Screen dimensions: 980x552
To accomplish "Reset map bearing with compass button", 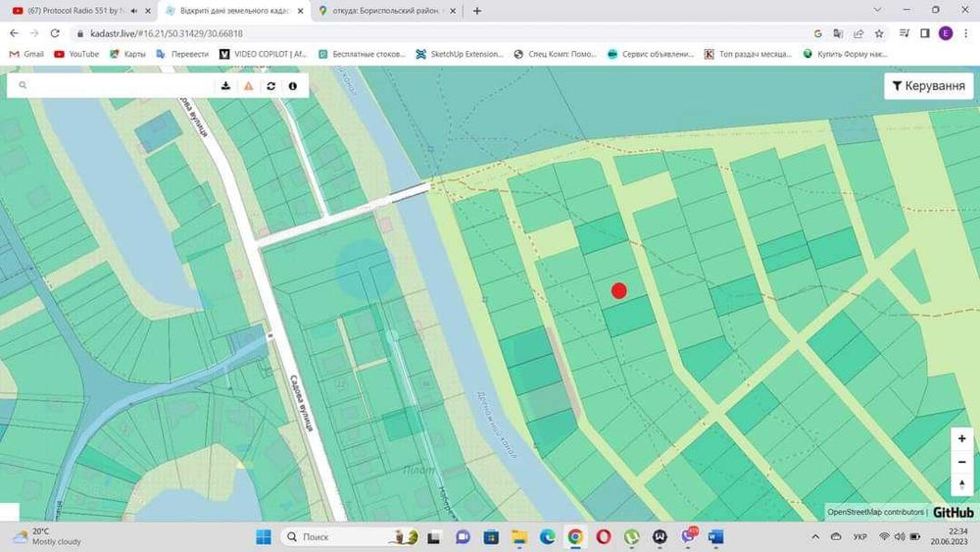I will click(962, 484).
